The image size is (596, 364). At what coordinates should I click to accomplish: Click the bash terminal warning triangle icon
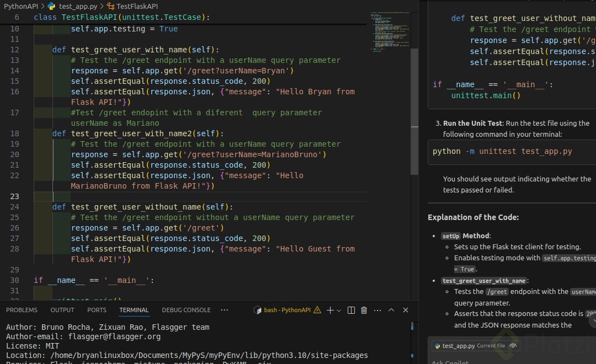pyautogui.click(x=317, y=311)
